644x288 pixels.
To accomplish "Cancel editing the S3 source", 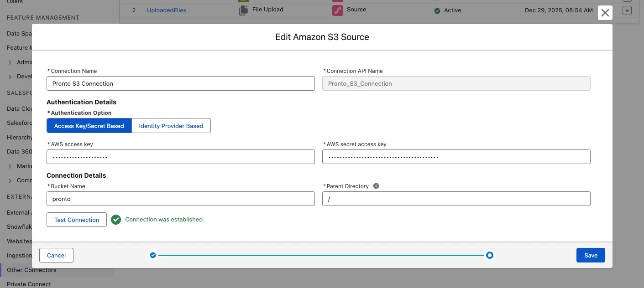I will pos(56,255).
